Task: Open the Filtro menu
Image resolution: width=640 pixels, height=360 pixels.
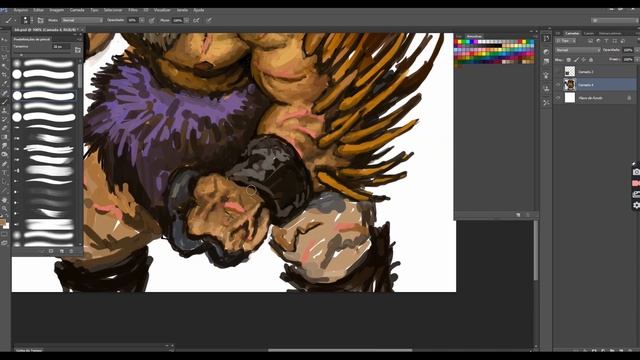Action: pos(133,10)
